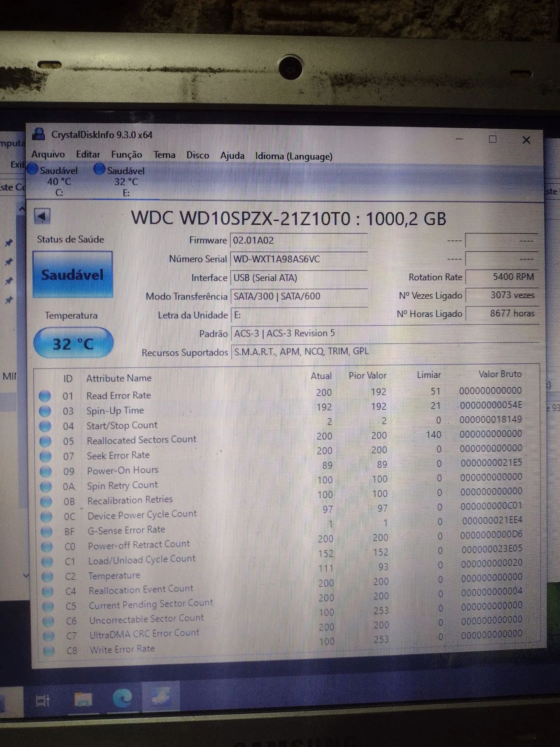Click raw value 000000023E05 of Load/Unload Cycle
This screenshot has width=560, height=747.
point(492,549)
